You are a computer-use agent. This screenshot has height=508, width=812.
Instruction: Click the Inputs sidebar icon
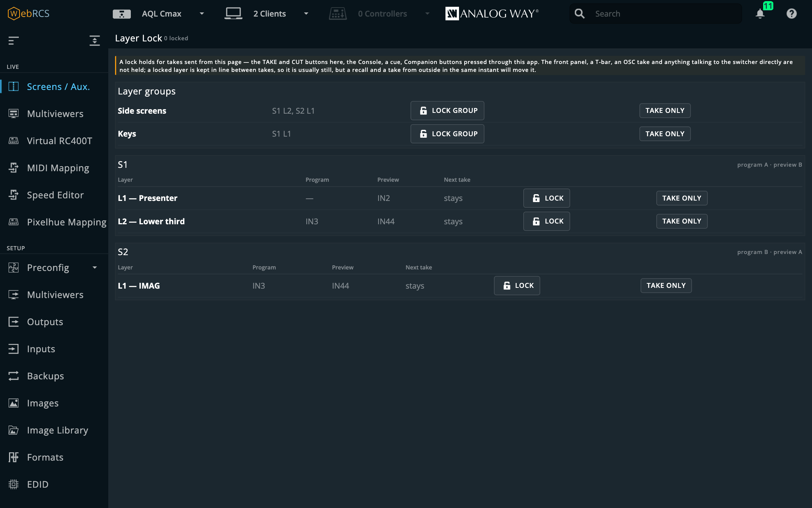pos(14,349)
